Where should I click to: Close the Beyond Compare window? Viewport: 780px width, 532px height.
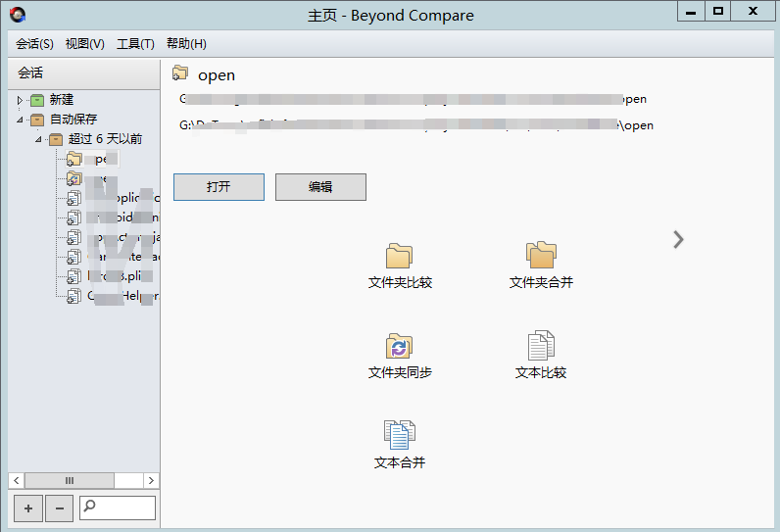coord(753,12)
